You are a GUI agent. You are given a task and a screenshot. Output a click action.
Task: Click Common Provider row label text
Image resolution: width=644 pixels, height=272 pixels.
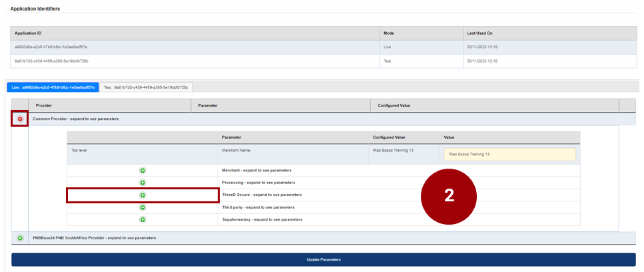75,119
